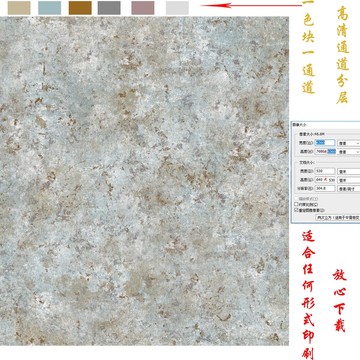Click the light gray color swatch
Viewport: 360px width, 360px height.
(x=177, y=8)
